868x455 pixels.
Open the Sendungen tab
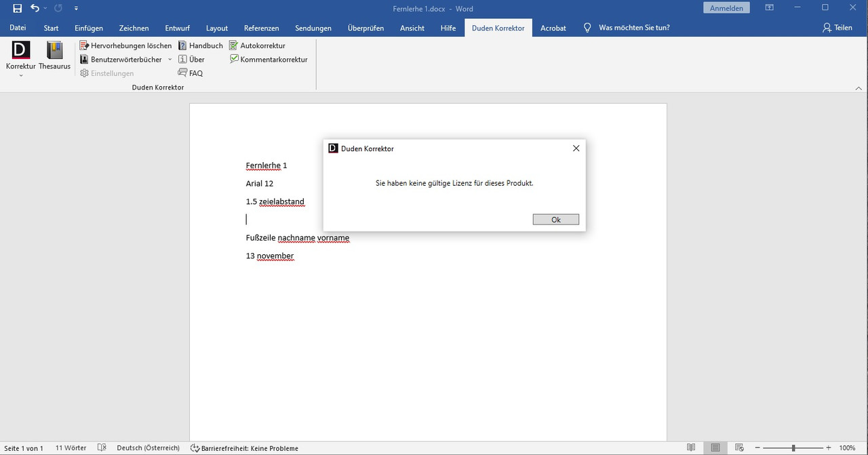coord(313,28)
